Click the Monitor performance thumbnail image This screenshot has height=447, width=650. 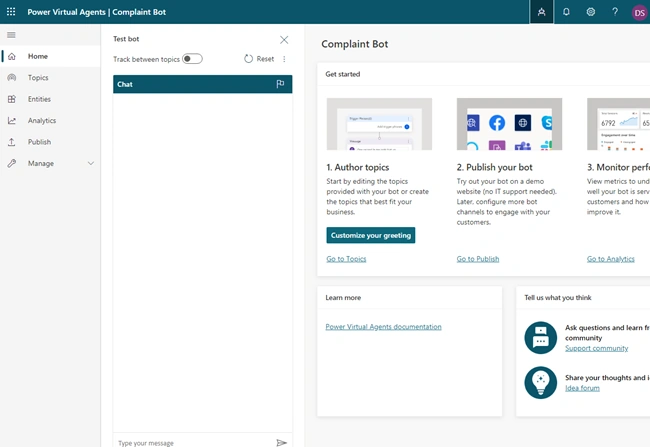(618, 124)
